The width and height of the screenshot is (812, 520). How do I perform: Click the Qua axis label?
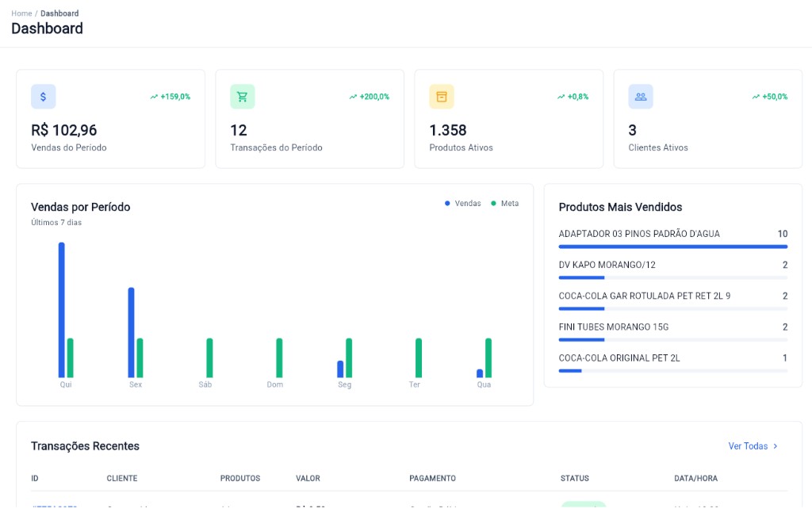point(485,384)
